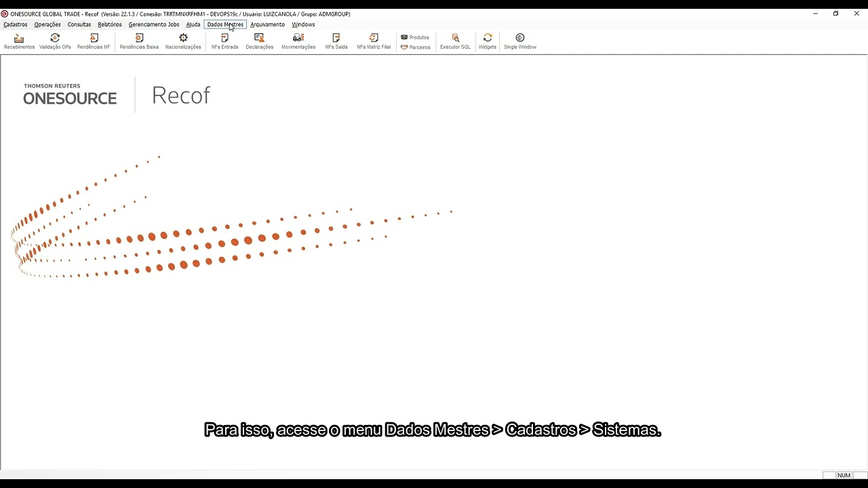The width and height of the screenshot is (868, 488).
Task: Open the Cadastros menu
Action: (16, 24)
